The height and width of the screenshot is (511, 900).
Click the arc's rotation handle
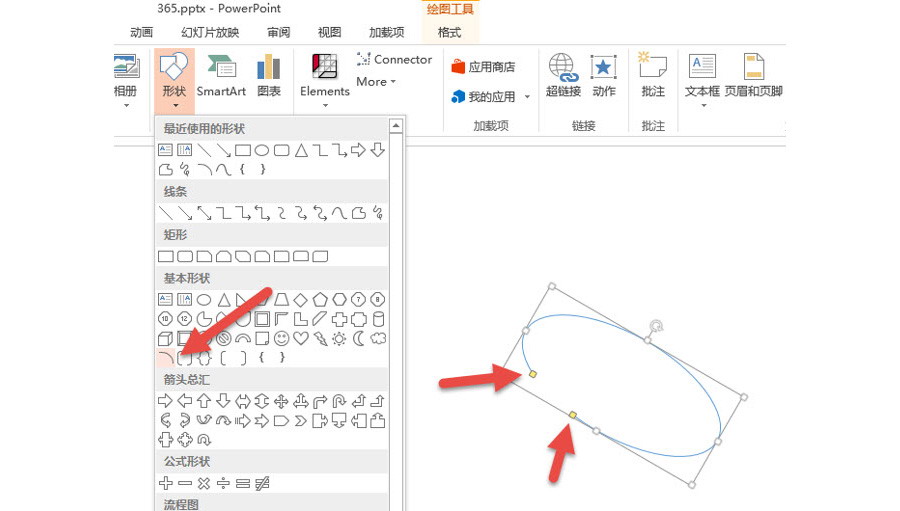657,325
